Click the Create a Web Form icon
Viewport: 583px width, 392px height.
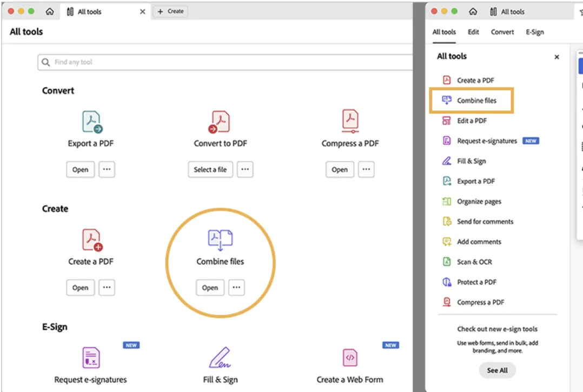(x=350, y=357)
